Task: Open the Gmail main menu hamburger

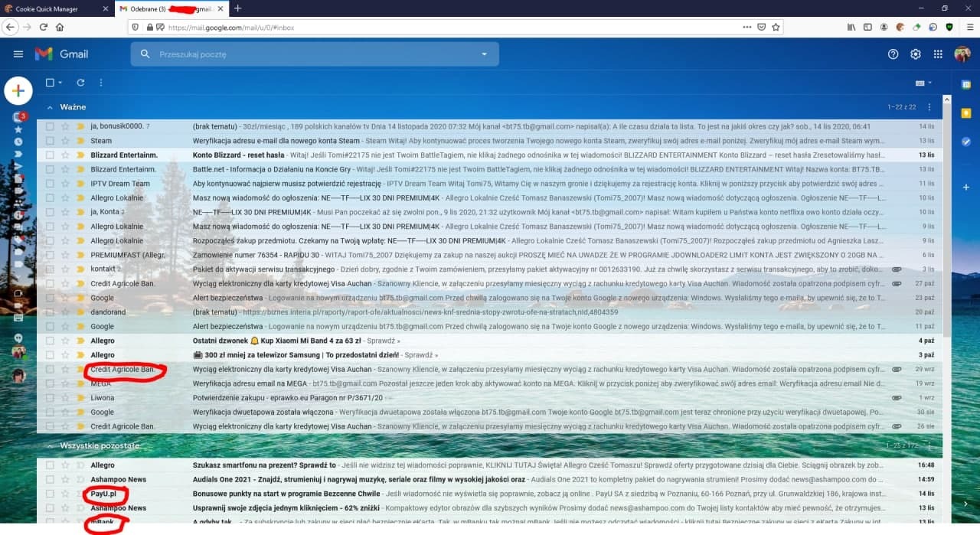Action: (x=18, y=54)
